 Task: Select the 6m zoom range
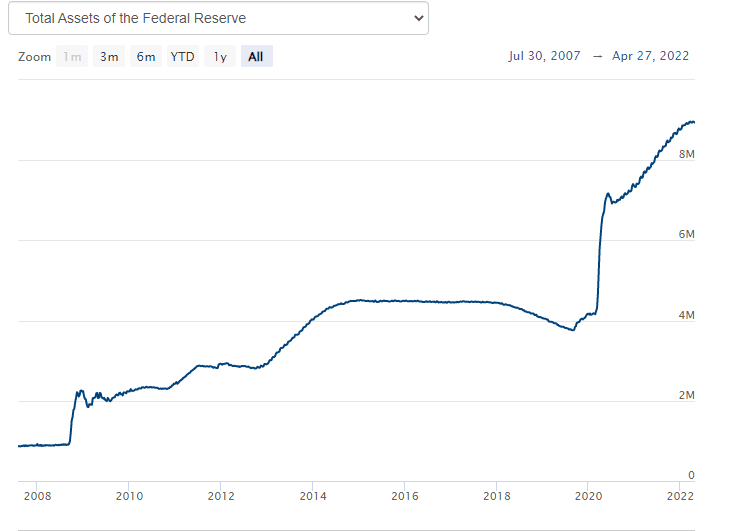tap(146, 57)
